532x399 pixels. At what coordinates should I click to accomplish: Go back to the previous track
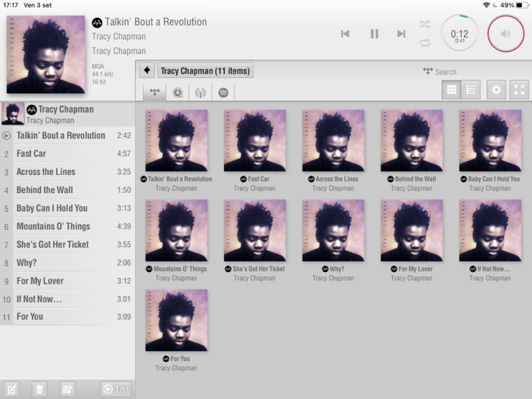(x=345, y=34)
